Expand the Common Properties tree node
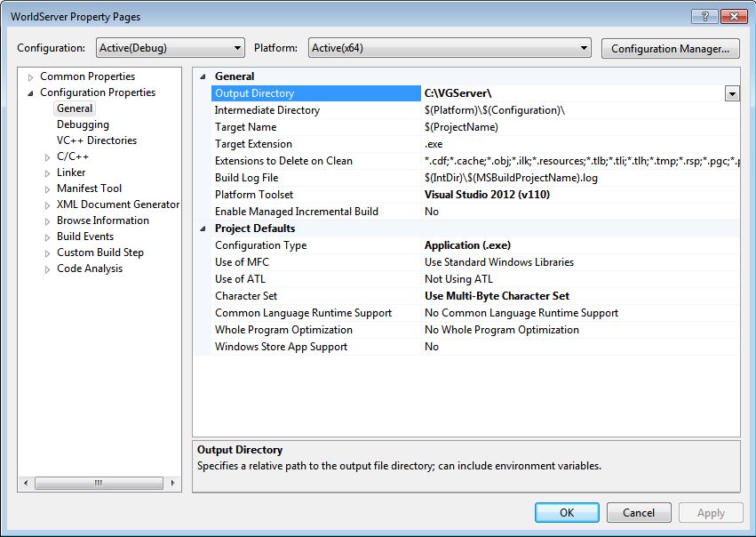 tap(31, 77)
